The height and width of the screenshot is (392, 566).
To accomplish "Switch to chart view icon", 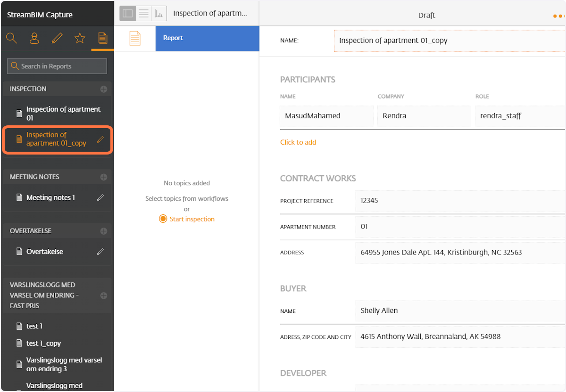I will [159, 14].
